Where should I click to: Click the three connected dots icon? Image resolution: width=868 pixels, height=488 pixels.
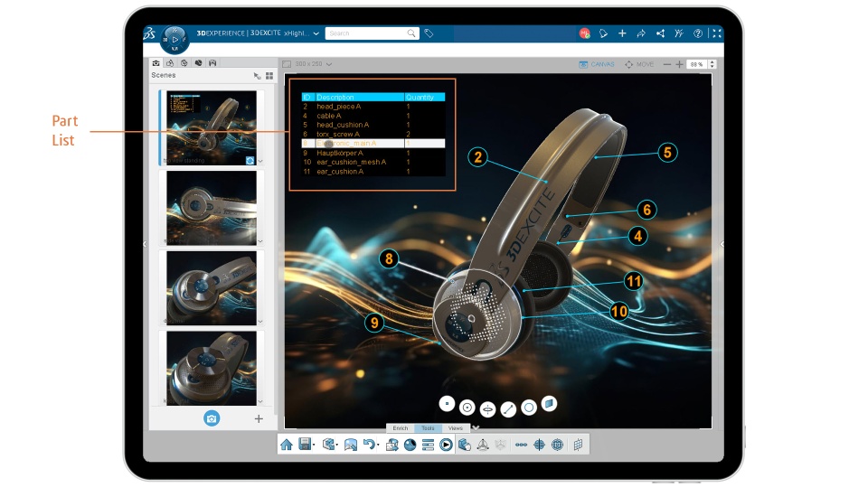[521, 445]
